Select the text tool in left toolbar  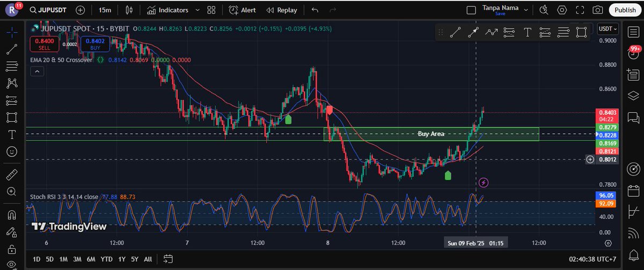[x=11, y=134]
